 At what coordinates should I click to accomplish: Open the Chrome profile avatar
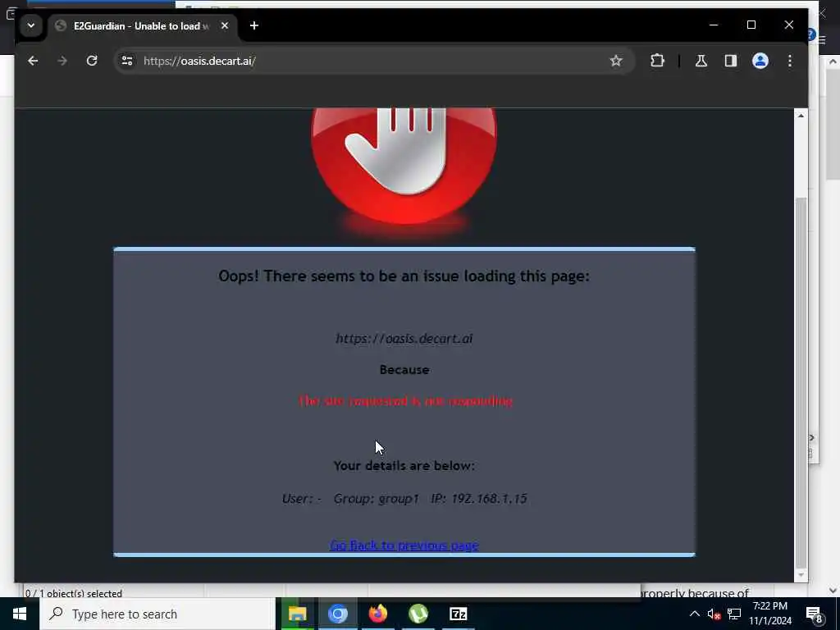pyautogui.click(x=760, y=61)
